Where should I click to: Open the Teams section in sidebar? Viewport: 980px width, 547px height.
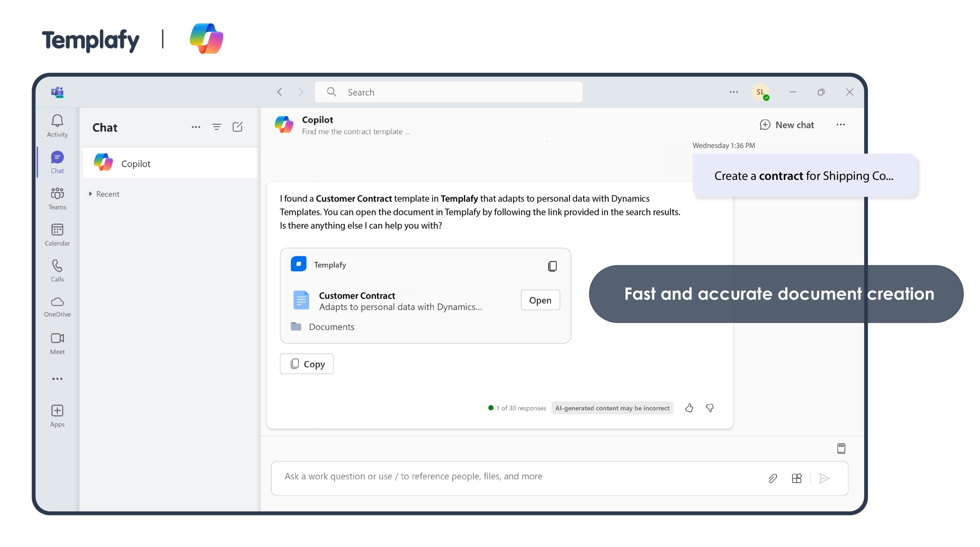coord(57,198)
